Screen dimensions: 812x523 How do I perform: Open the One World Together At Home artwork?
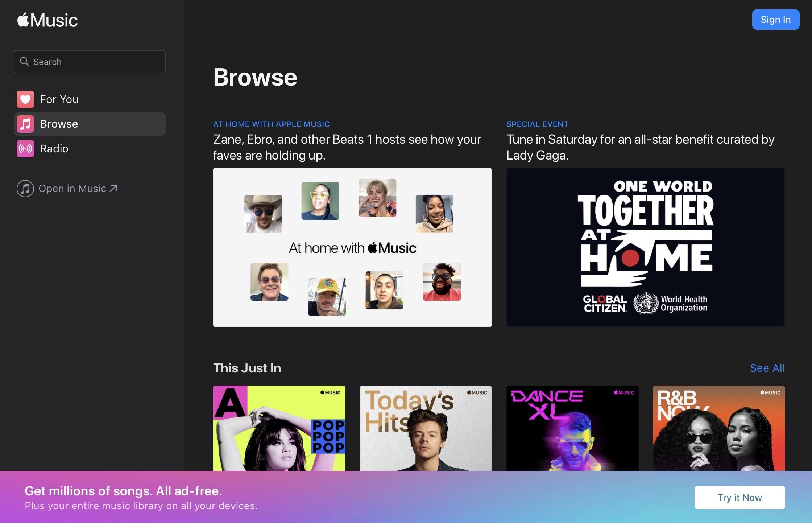pos(645,247)
